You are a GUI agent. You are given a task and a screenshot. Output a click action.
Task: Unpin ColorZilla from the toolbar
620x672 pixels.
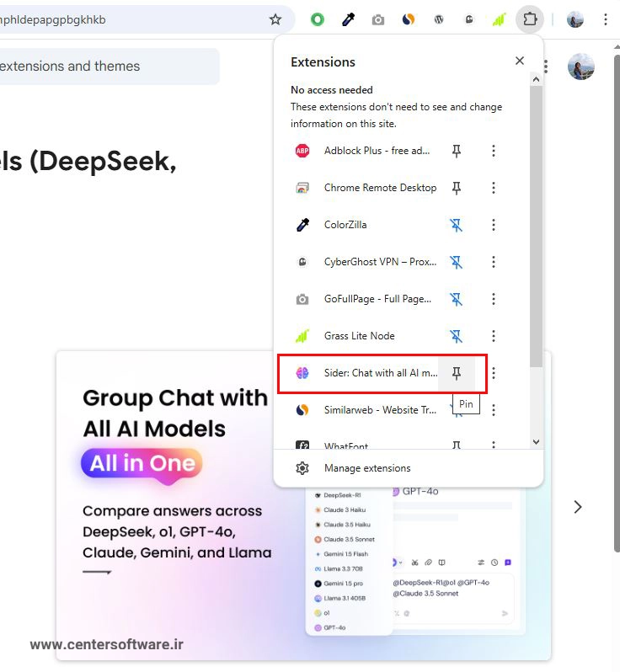(457, 225)
